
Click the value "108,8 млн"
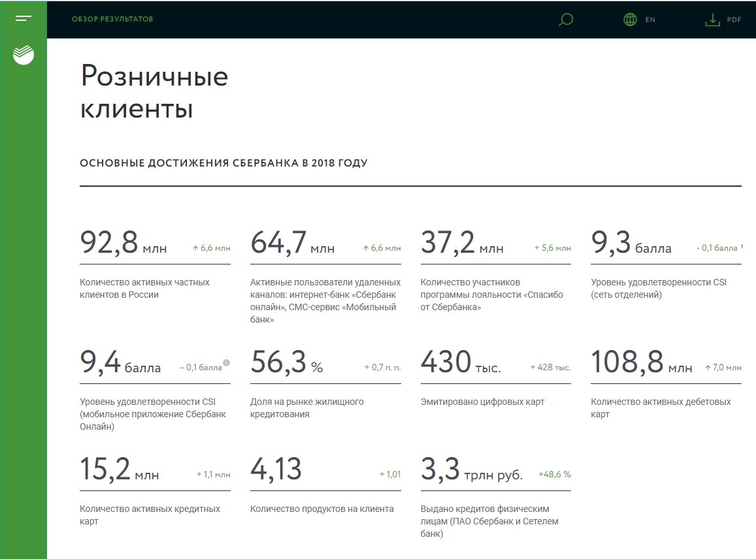(642, 362)
